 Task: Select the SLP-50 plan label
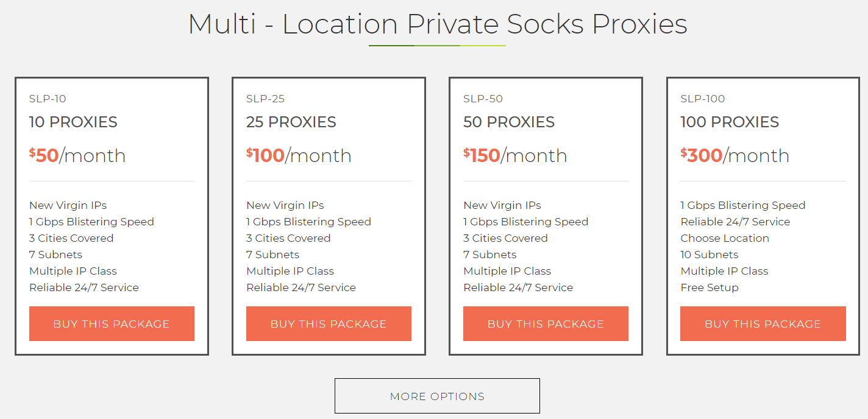coord(480,98)
